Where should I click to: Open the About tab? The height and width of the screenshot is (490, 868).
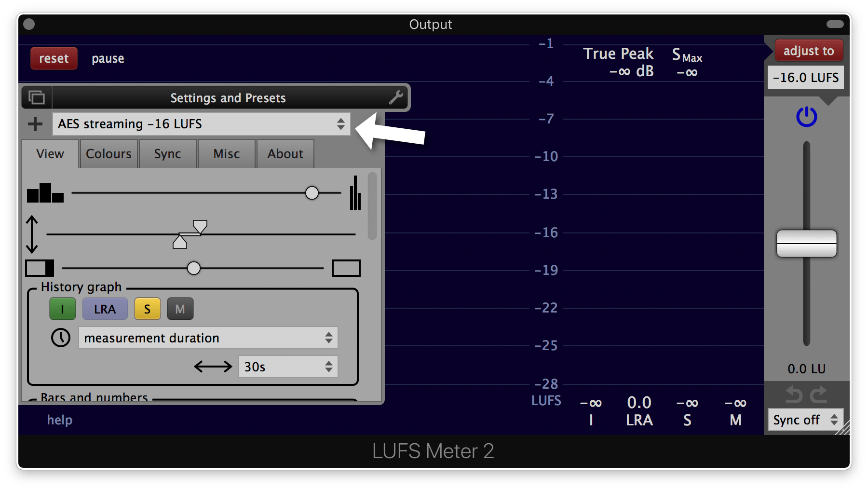coord(285,154)
